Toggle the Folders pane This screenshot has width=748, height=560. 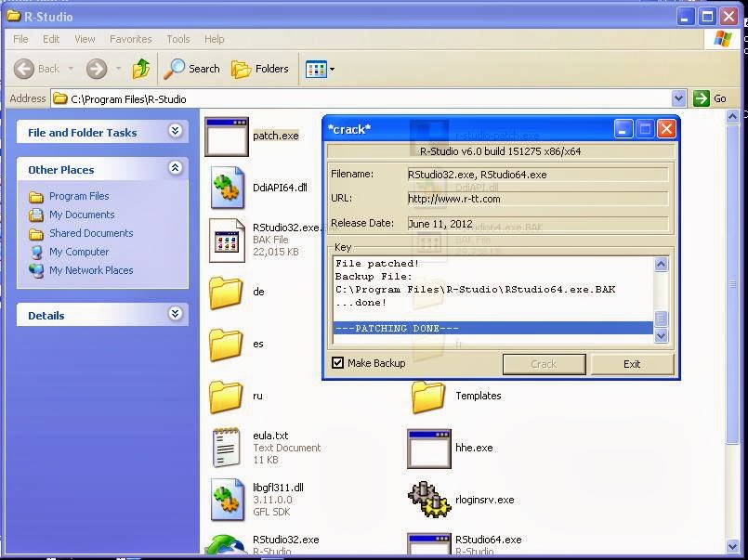[260, 69]
